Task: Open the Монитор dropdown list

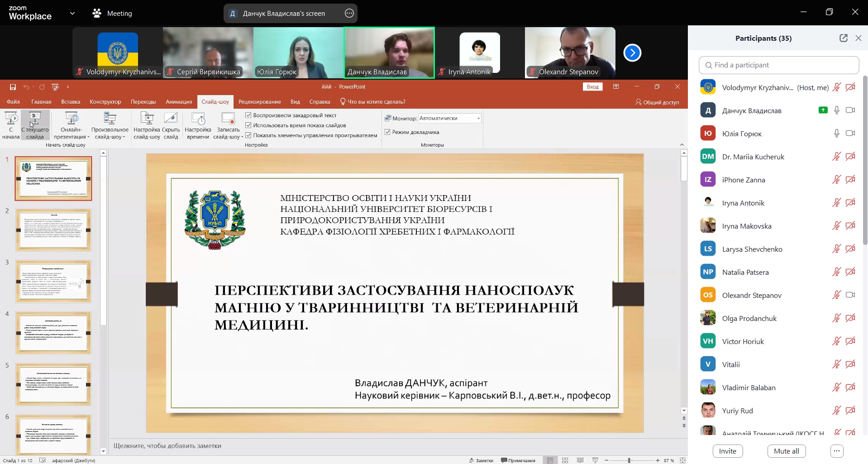Action: (x=478, y=119)
